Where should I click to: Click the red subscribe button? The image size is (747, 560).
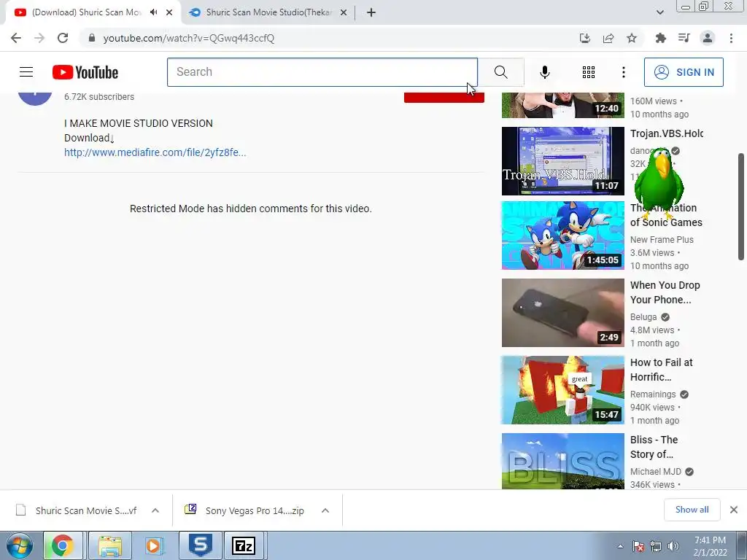click(444, 97)
